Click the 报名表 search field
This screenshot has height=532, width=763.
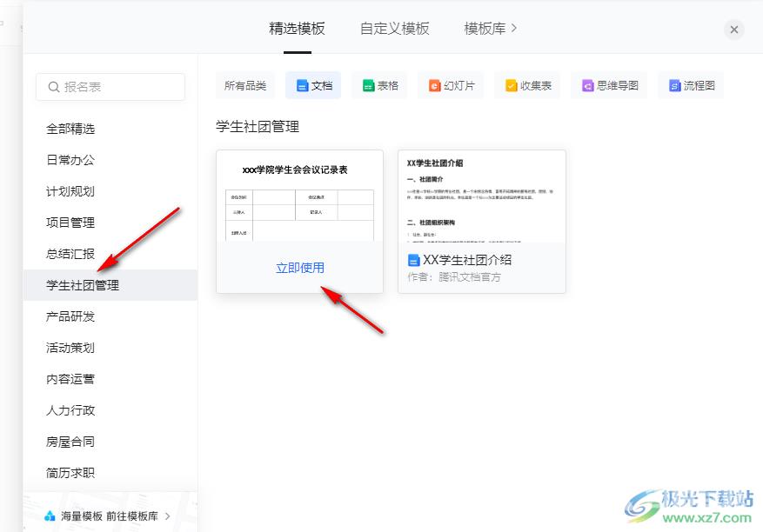[110, 87]
